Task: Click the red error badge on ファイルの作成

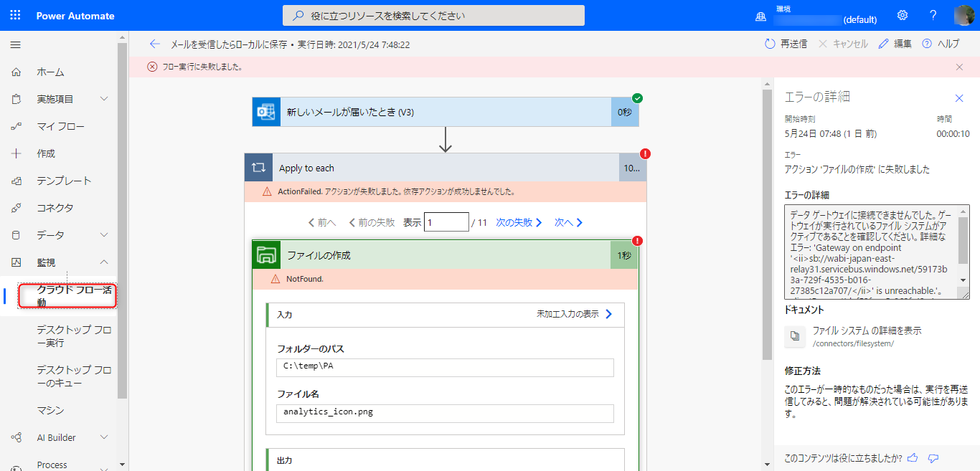Action: 638,241
